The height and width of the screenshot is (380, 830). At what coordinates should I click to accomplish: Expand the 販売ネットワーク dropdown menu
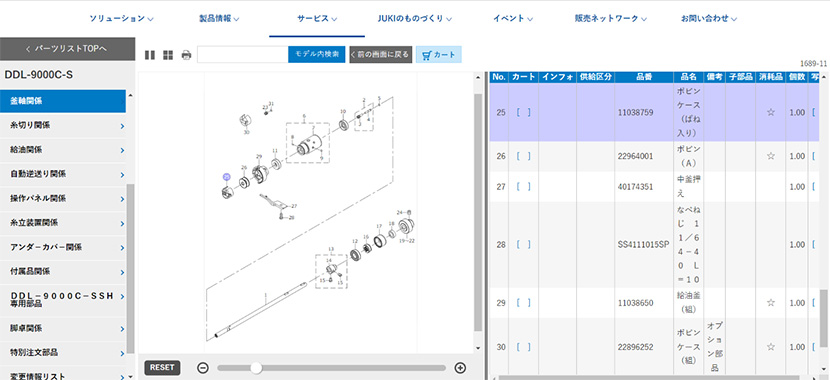pos(611,19)
